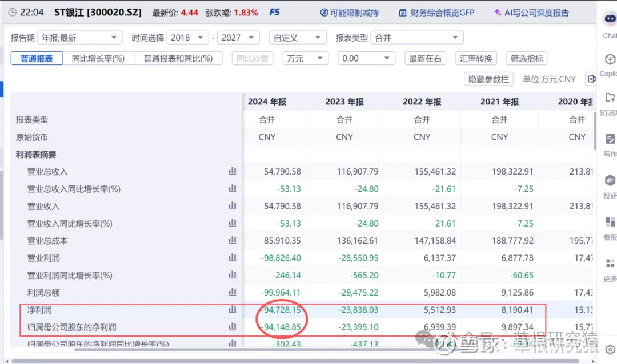Click the 知识库 folder icon in sidebar
617x364 pixels.
[x=610, y=98]
